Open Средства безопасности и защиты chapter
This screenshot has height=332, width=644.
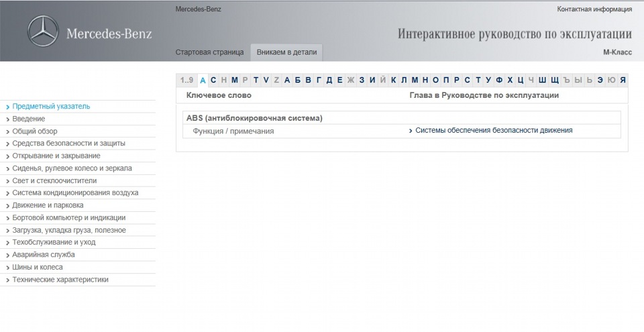pyautogui.click(x=68, y=144)
